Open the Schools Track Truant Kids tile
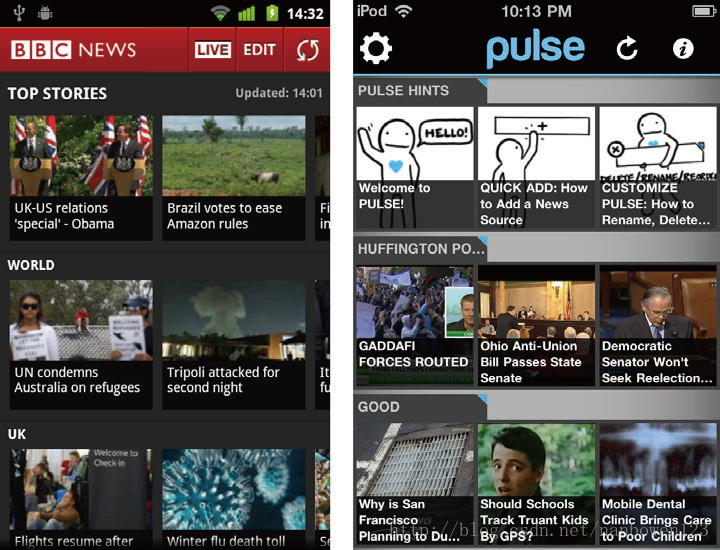 536,483
